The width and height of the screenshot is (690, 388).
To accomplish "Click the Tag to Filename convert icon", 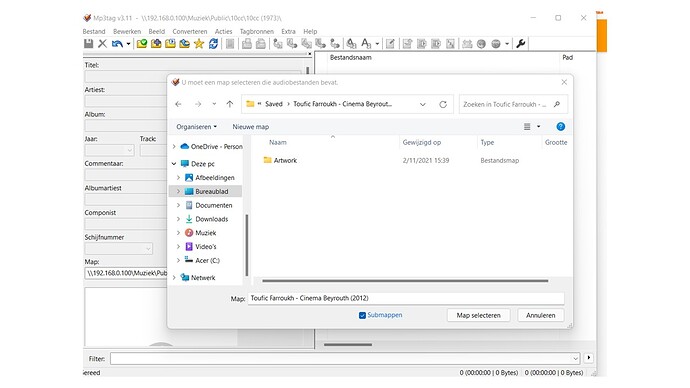I will pos(278,44).
